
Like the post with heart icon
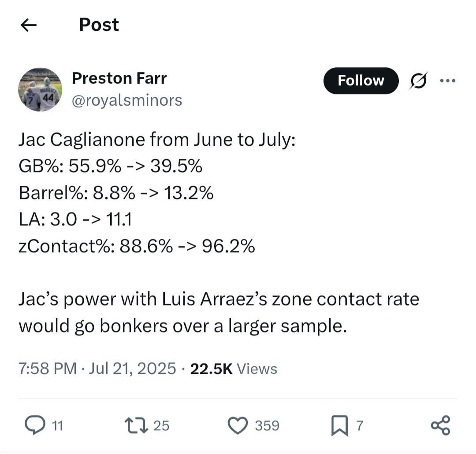point(238,425)
